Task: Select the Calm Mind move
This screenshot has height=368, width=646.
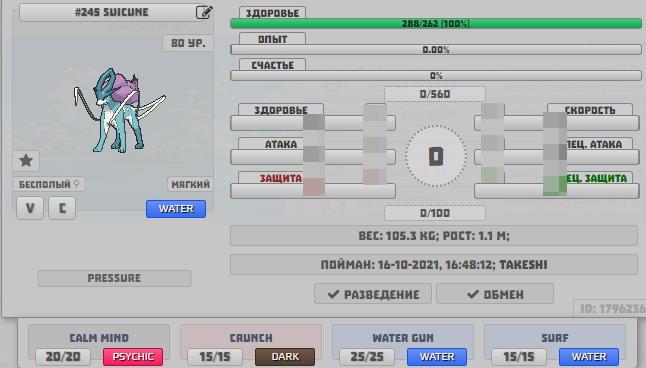Action: click(x=99, y=338)
